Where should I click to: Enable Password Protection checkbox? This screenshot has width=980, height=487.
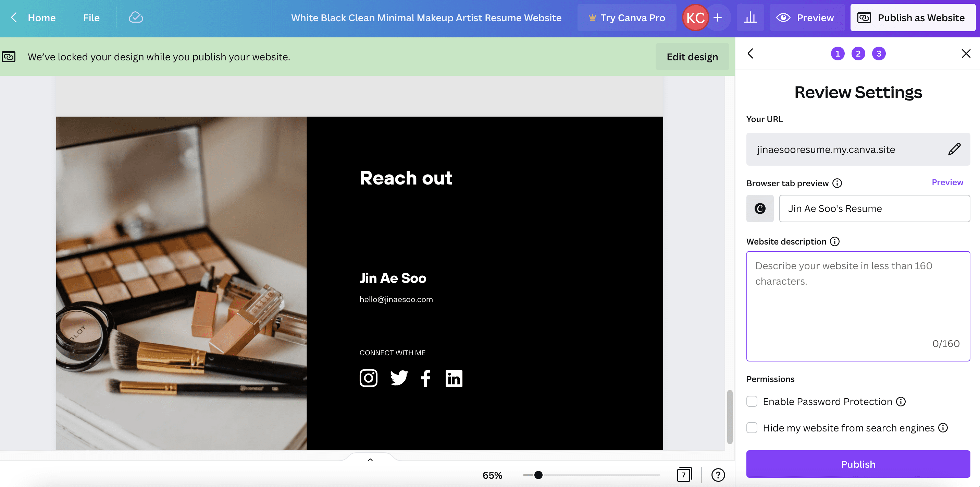tap(752, 401)
